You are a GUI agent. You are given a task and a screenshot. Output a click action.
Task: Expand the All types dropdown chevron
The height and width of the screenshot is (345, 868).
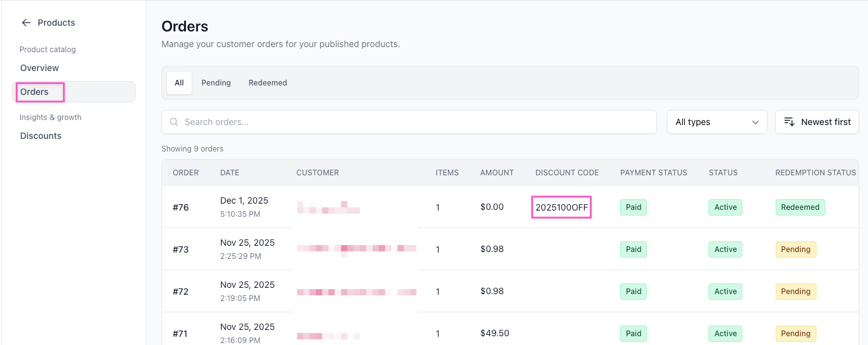tap(756, 122)
